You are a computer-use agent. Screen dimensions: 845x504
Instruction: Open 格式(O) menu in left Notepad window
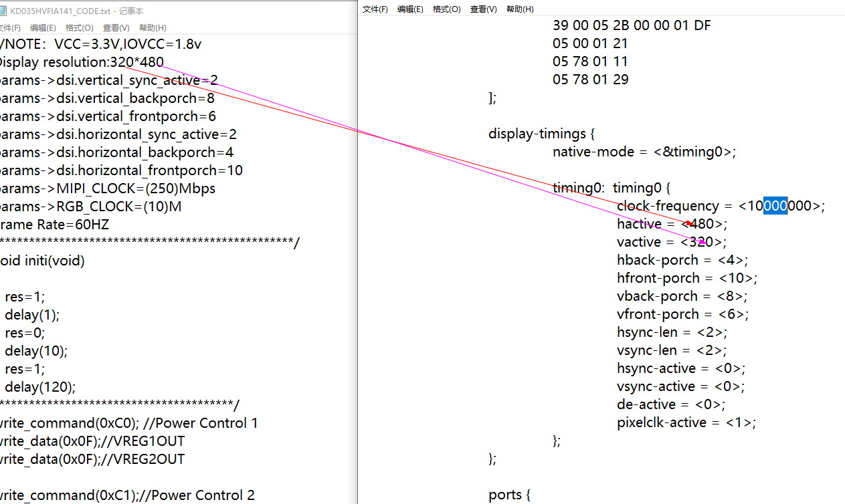point(79,27)
